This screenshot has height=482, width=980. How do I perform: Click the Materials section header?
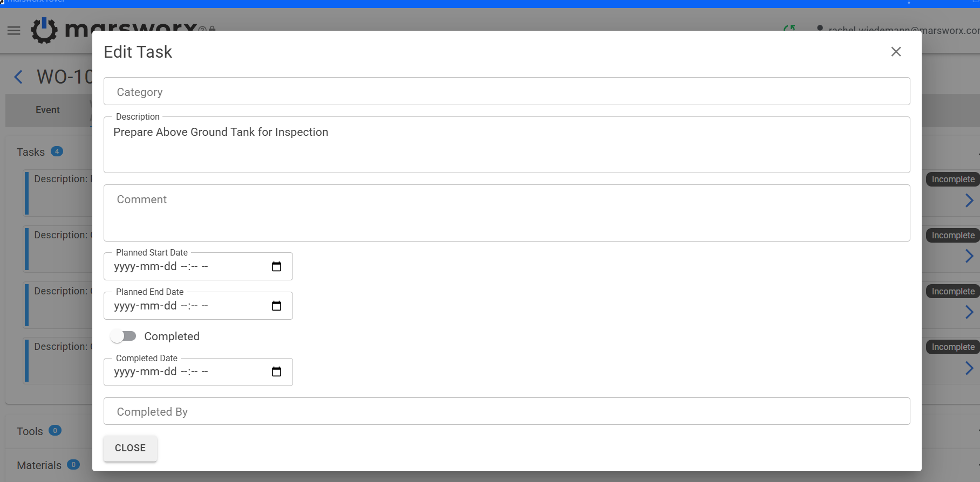39,465
